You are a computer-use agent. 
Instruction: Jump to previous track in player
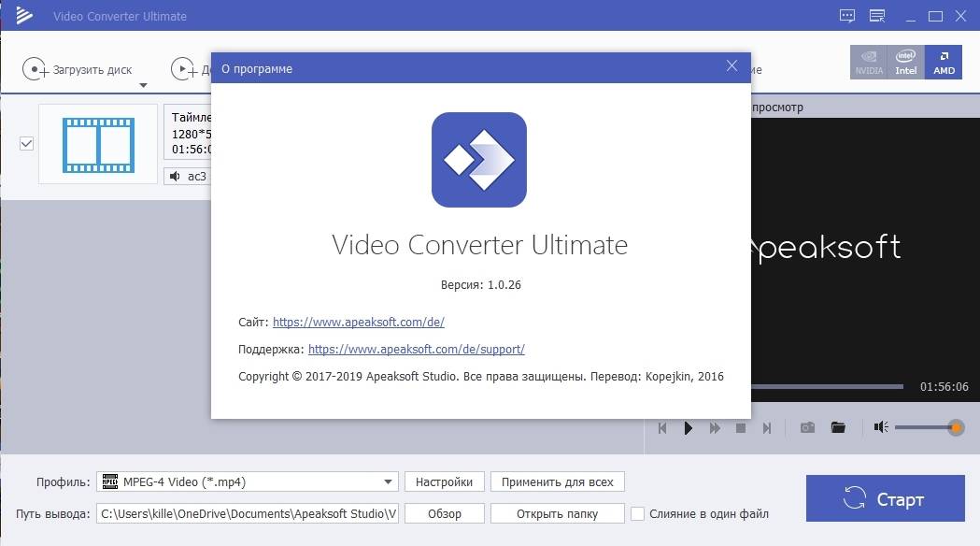662,428
